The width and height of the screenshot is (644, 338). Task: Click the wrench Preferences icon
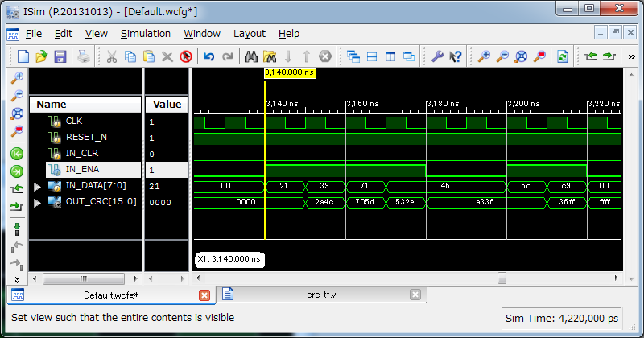click(437, 56)
